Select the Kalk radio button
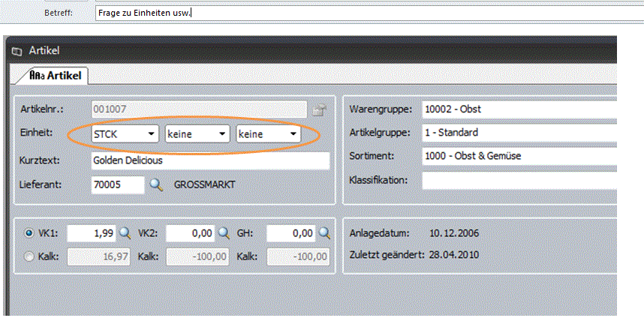The height and width of the screenshot is (327, 644). (x=29, y=256)
